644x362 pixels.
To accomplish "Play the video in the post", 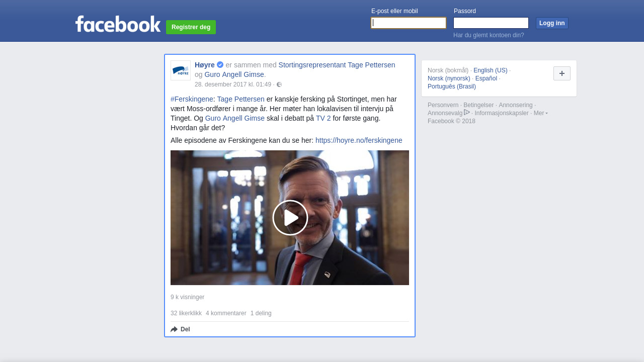I will pos(290,218).
